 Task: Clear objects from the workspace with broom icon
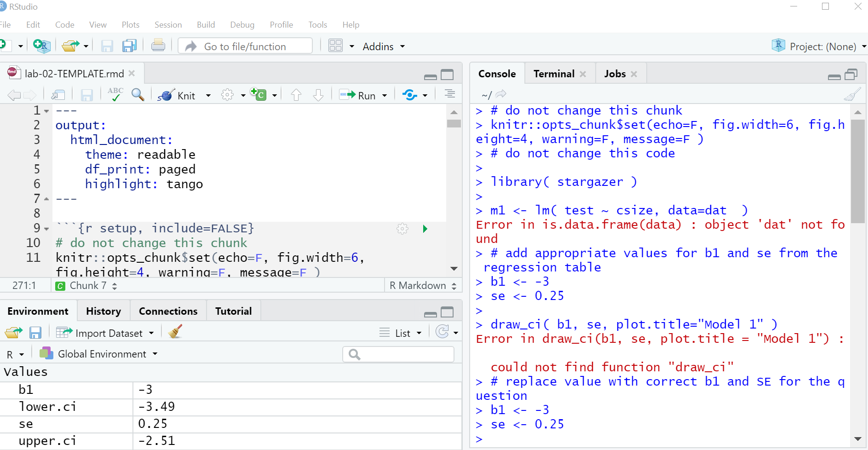(174, 332)
